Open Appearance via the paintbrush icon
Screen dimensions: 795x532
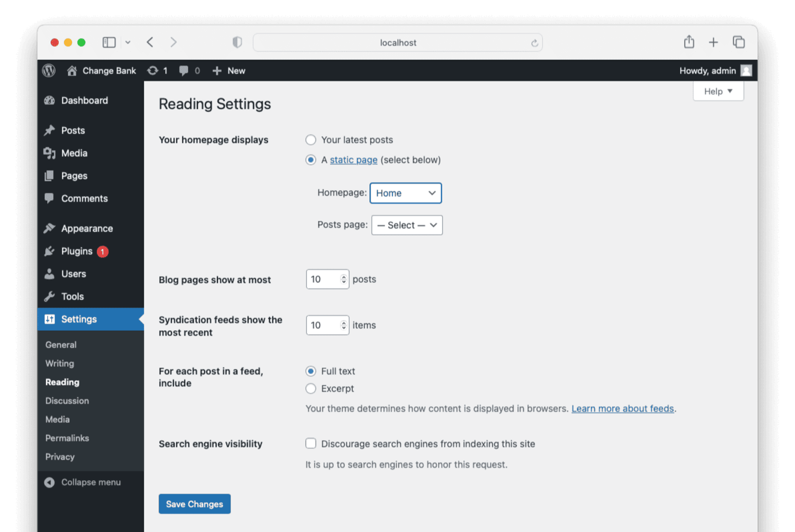pos(50,228)
